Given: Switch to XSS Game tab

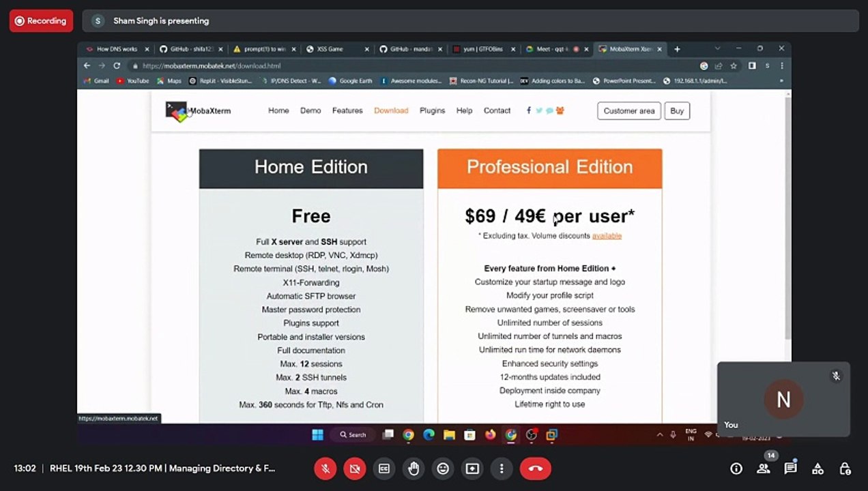Looking at the screenshot, I should point(337,49).
